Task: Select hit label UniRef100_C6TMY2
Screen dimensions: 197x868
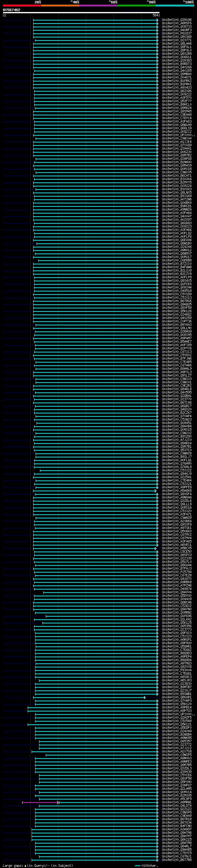Action: point(176,535)
